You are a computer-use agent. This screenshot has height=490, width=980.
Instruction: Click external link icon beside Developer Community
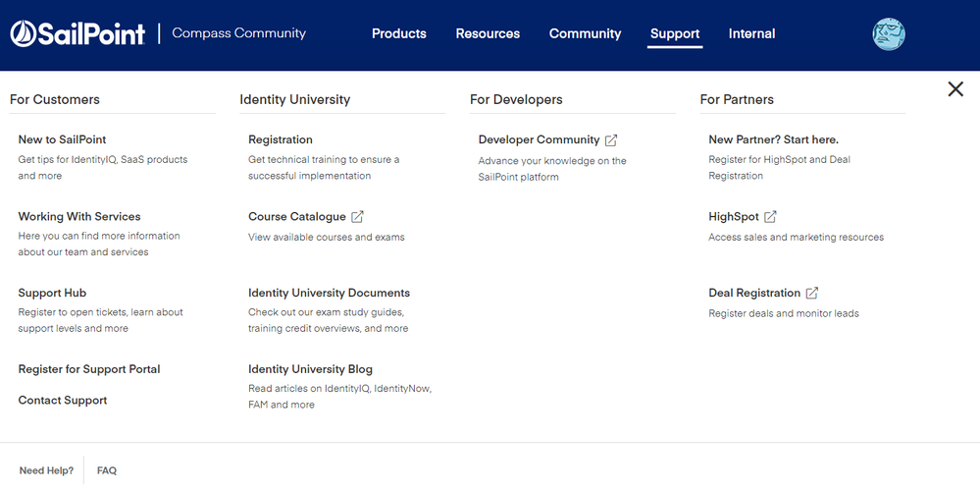pos(611,140)
